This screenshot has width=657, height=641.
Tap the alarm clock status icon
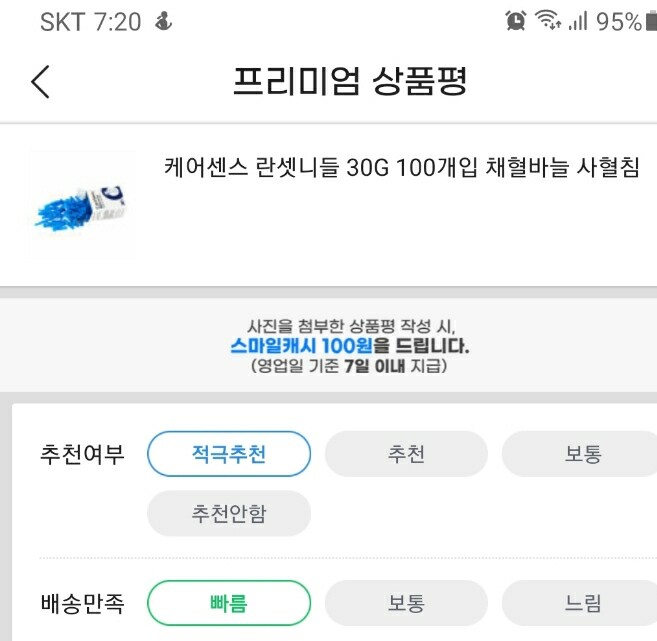coord(515,20)
